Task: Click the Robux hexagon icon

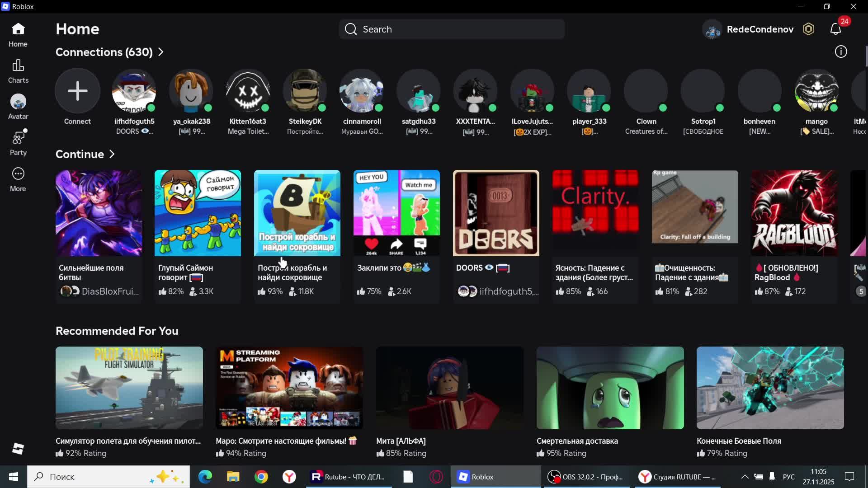Action: pyautogui.click(x=808, y=29)
